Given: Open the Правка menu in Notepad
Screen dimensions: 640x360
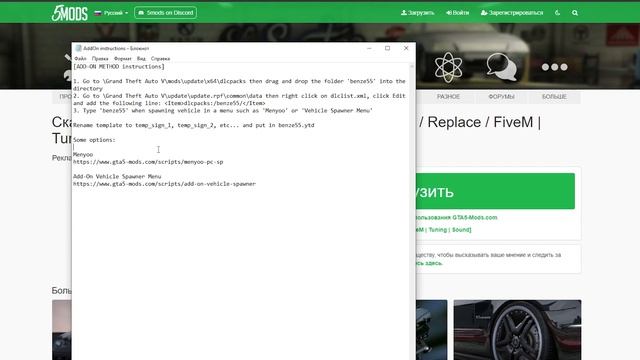Looking at the screenshot, I should (100, 59).
